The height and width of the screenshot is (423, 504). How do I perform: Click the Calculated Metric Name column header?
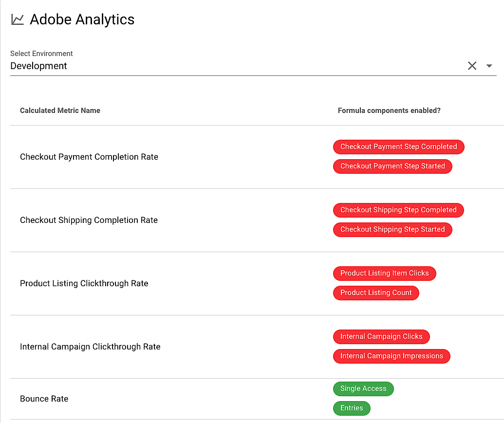coord(60,110)
